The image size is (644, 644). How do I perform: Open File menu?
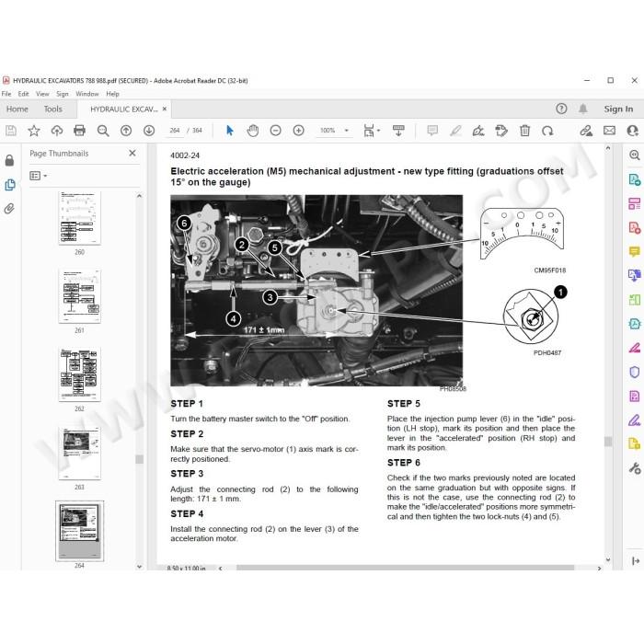click(6, 94)
